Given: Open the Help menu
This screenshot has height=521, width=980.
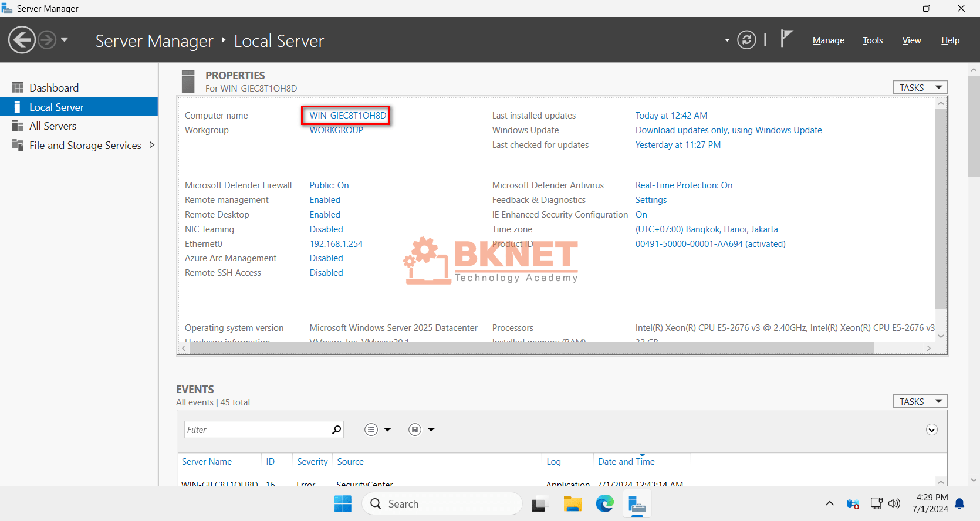Looking at the screenshot, I should point(950,40).
